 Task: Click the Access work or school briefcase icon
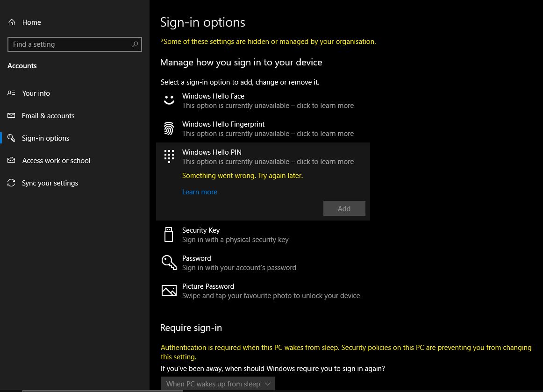(11, 160)
